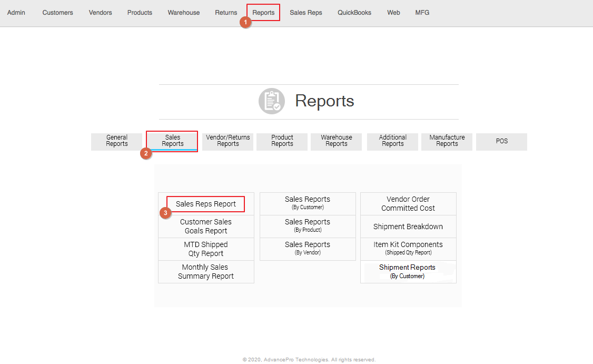The height and width of the screenshot is (364, 593).
Task: Open Customer Sales Goals Report
Action: [x=206, y=227]
